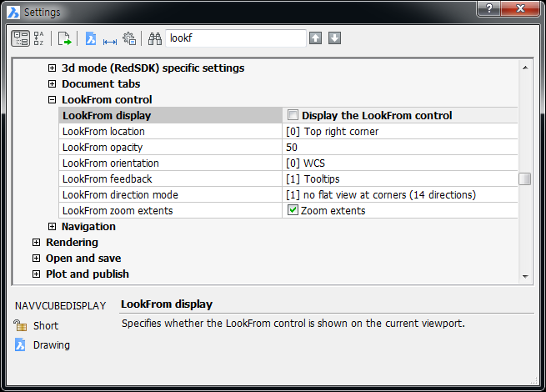
Task: Select the LookFrom zoom extents row label
Action: [x=171, y=210]
